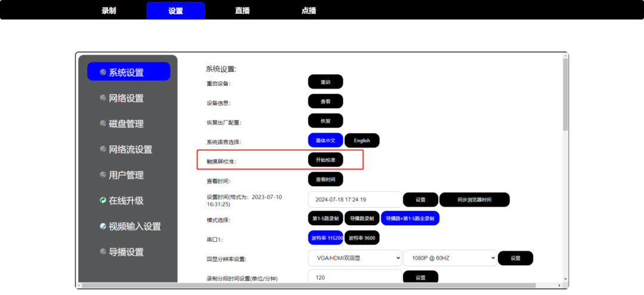Select English as system language
This screenshot has height=295, width=644.
362,140
